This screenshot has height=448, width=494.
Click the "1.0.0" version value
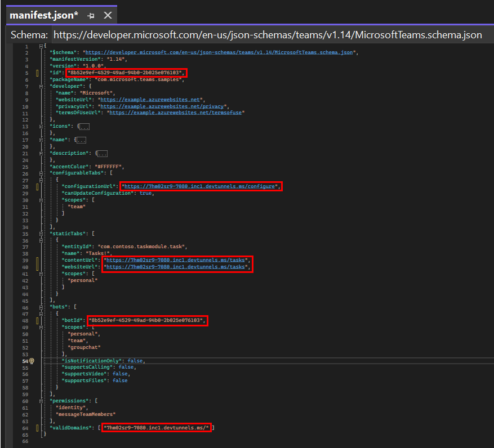tap(94, 66)
